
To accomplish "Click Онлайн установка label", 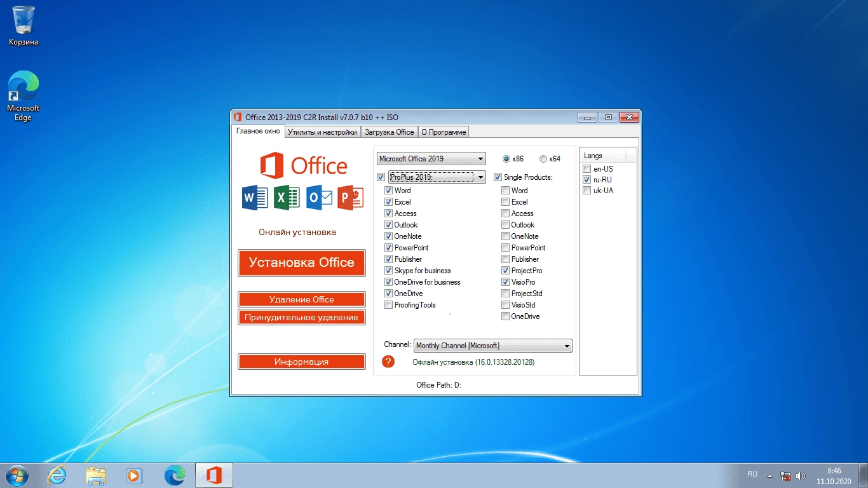I will coord(297,233).
